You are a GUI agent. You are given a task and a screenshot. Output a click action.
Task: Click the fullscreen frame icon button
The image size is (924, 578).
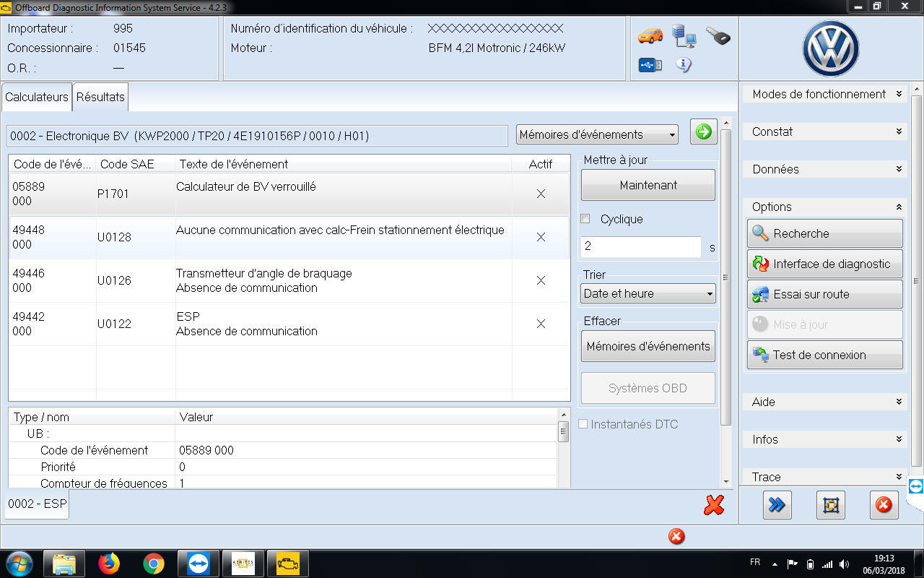point(830,505)
